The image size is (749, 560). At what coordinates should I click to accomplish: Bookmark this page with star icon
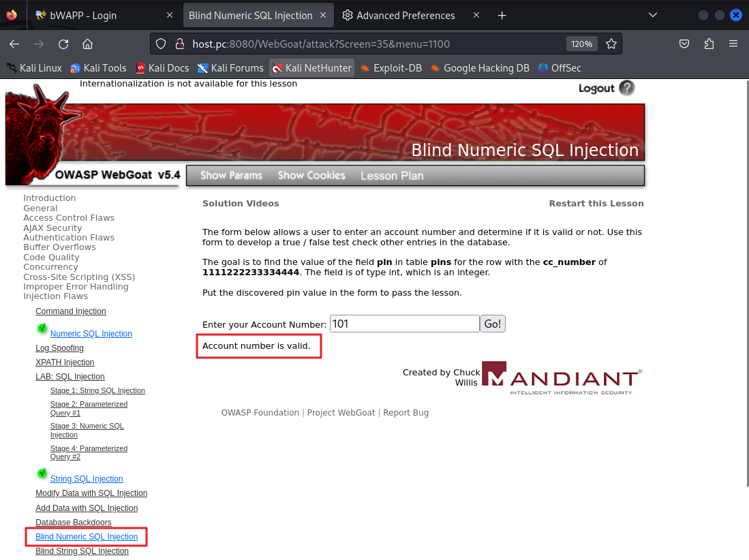611,44
